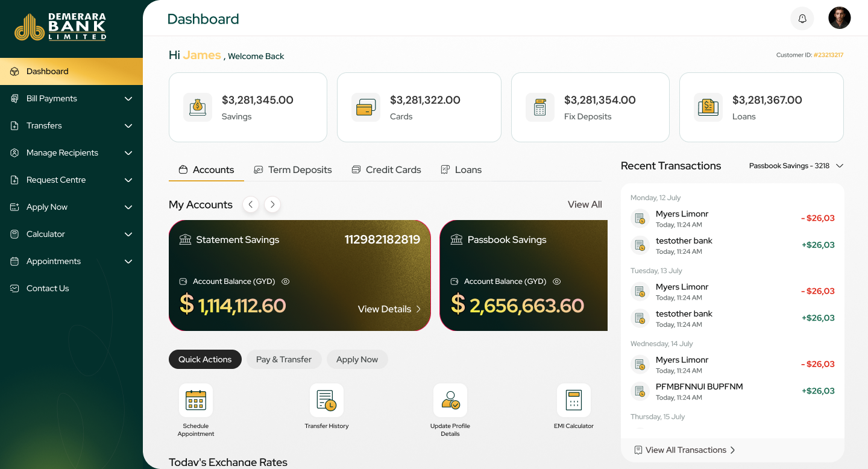868x469 pixels.
Task: Click Manage Recipients sidebar icon
Action: coord(14,153)
